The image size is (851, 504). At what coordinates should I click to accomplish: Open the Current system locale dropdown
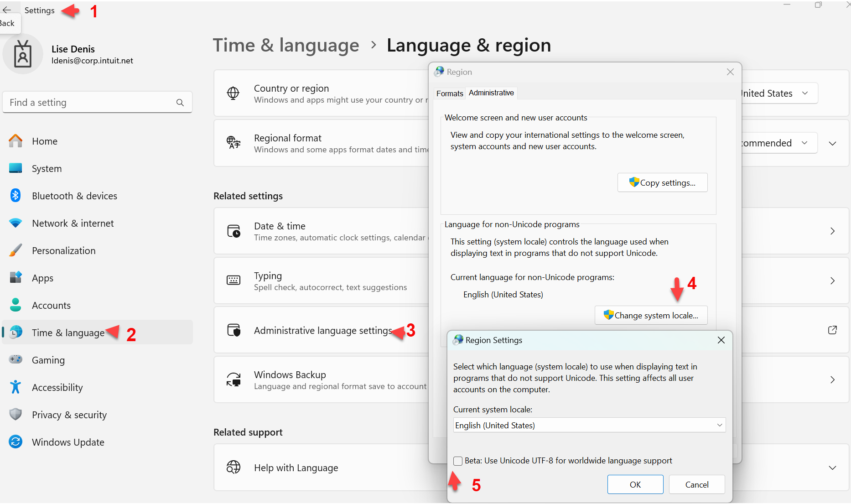pos(589,425)
